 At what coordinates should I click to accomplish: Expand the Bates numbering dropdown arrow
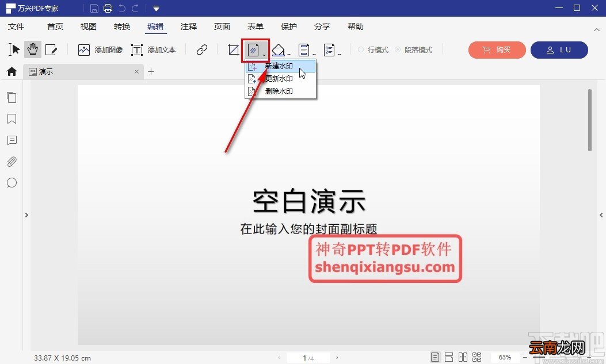pos(340,55)
